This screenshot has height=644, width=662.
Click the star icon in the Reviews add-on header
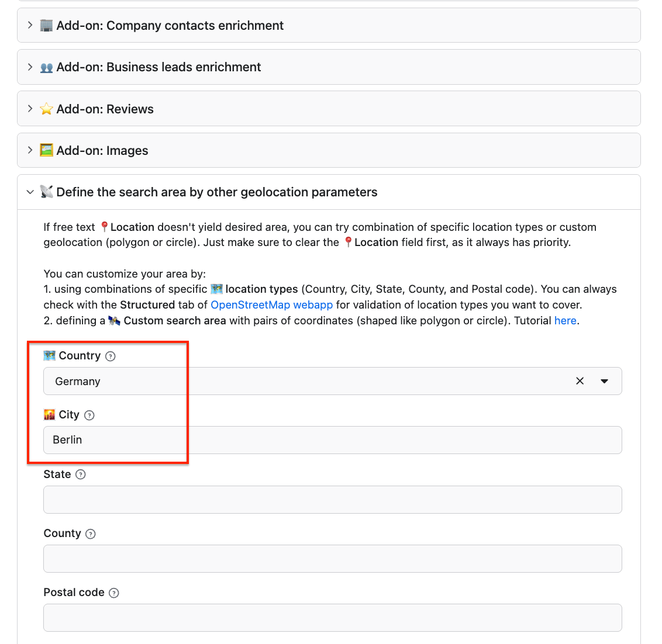46,109
